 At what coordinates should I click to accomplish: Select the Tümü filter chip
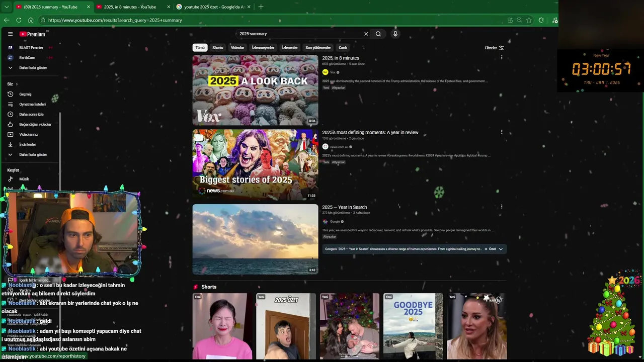pos(200,48)
